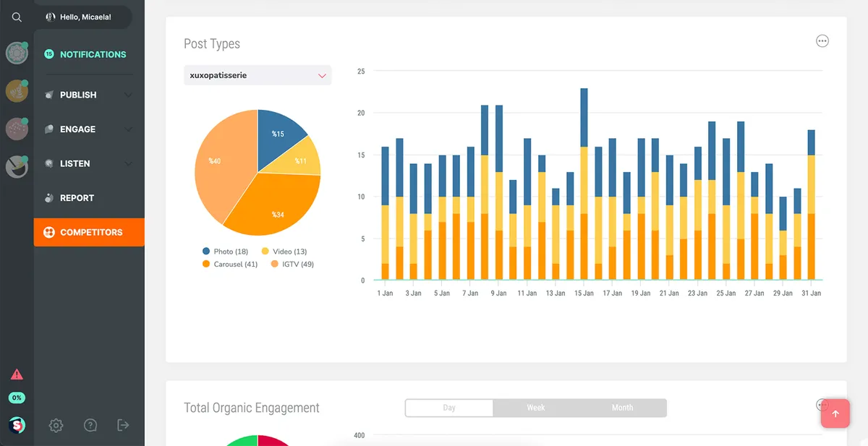Click the scroll-to-top arrow button
Viewport: 868px width, 446px height.
[835, 413]
